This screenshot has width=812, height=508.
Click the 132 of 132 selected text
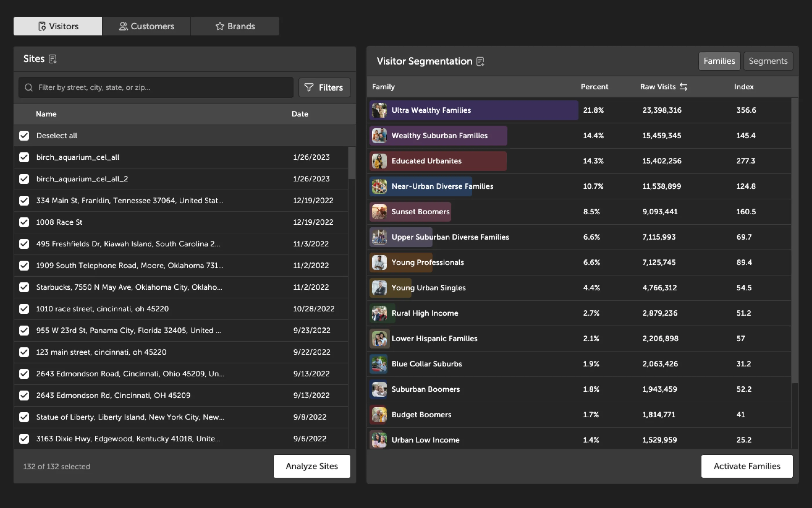(x=57, y=466)
